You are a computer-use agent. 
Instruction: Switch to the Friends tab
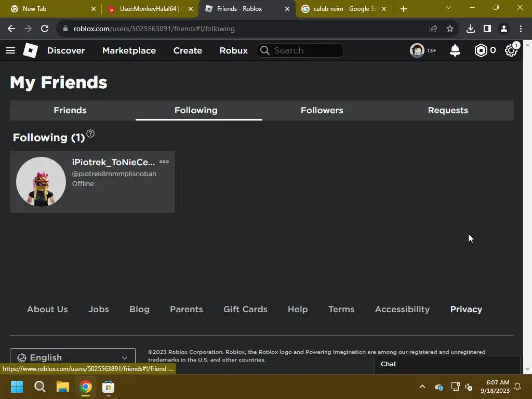click(x=70, y=110)
